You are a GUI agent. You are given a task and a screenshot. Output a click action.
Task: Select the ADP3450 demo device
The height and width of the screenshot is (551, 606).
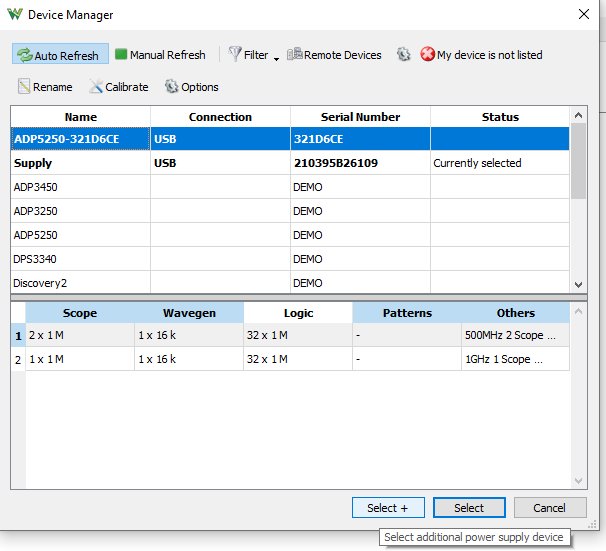[290, 187]
